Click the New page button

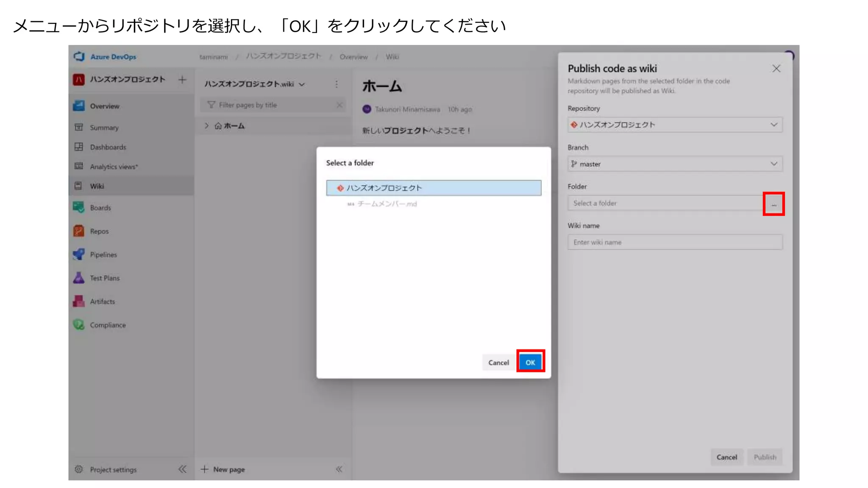[x=223, y=469]
